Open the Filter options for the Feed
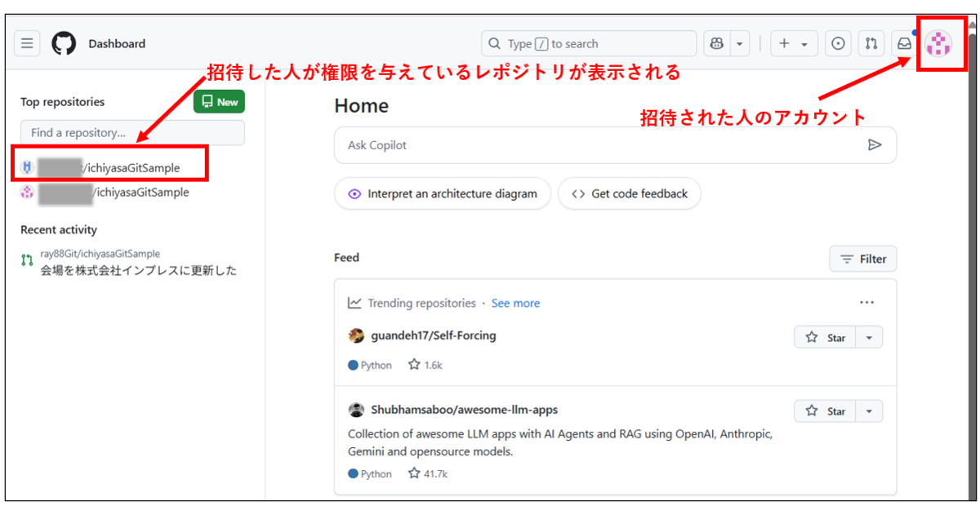 tap(862, 259)
